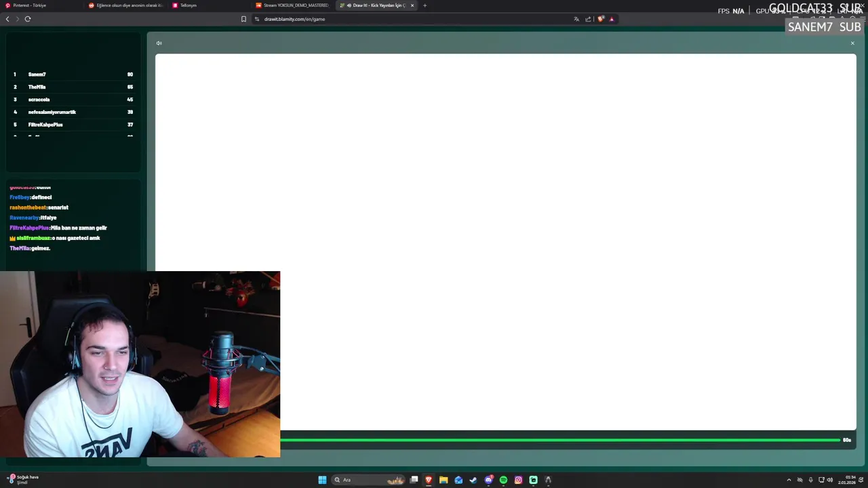Open Brave browser from taskbar
This screenshot has width=868, height=488.
tap(429, 480)
